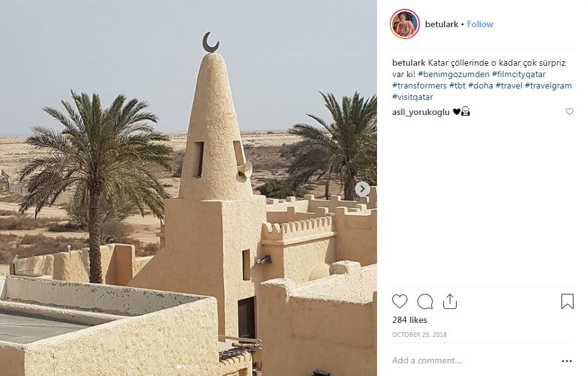Like asli_yorukoglu's comment with the small heart
588x376 pixels.
coord(569,111)
